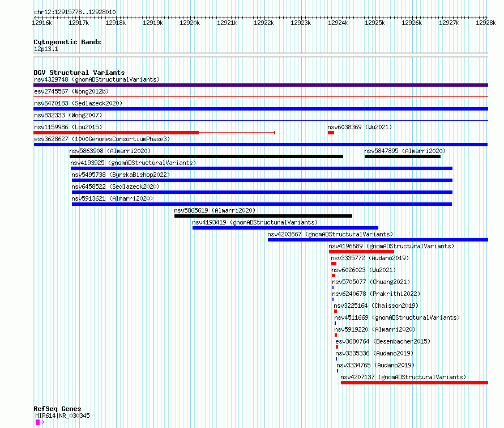Click the red nsv4196689 variant bar
Viewport: 504px width, 428px height.
point(362,252)
